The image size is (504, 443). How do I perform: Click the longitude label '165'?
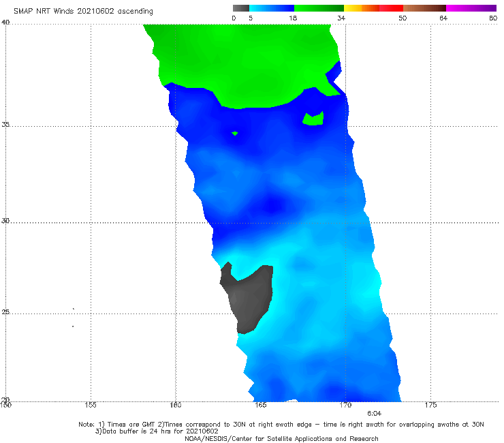261,405
